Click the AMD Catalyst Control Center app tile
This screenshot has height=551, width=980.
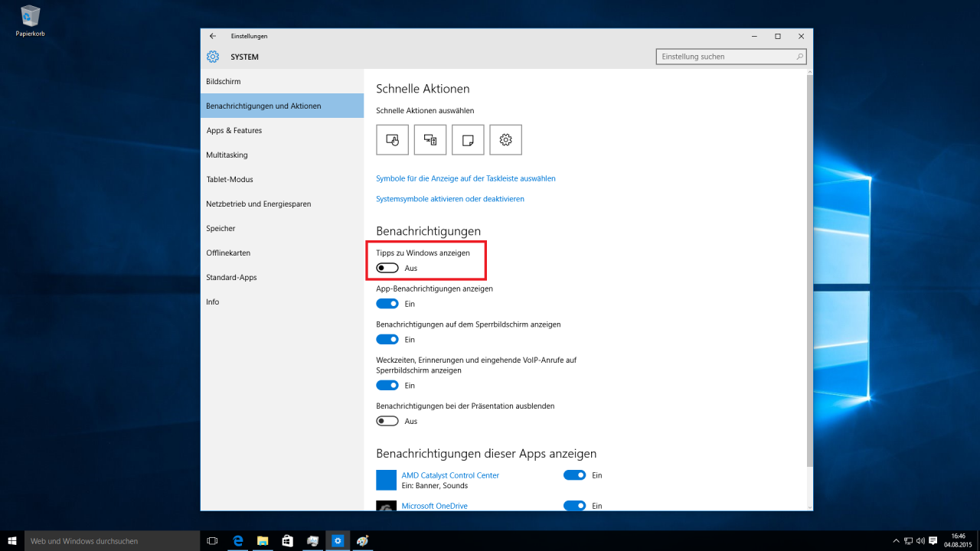coord(387,480)
